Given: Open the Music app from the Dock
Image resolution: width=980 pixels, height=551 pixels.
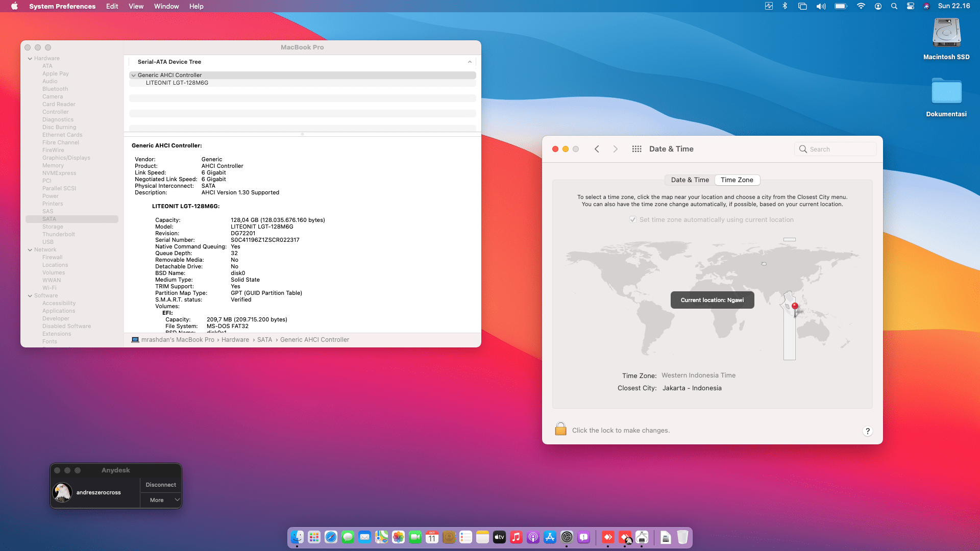Looking at the screenshot, I should click(x=516, y=537).
